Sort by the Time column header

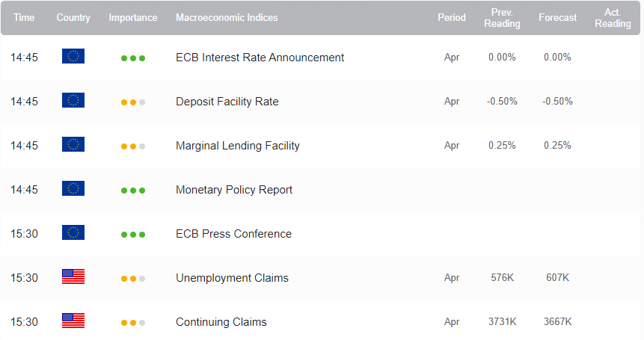pyautogui.click(x=24, y=18)
